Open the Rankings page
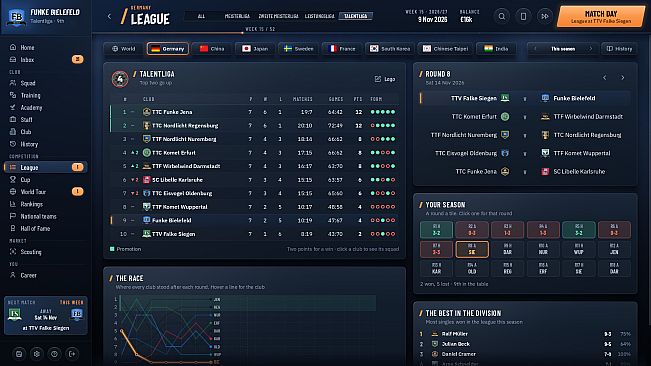The image size is (651, 366). click(x=46, y=204)
